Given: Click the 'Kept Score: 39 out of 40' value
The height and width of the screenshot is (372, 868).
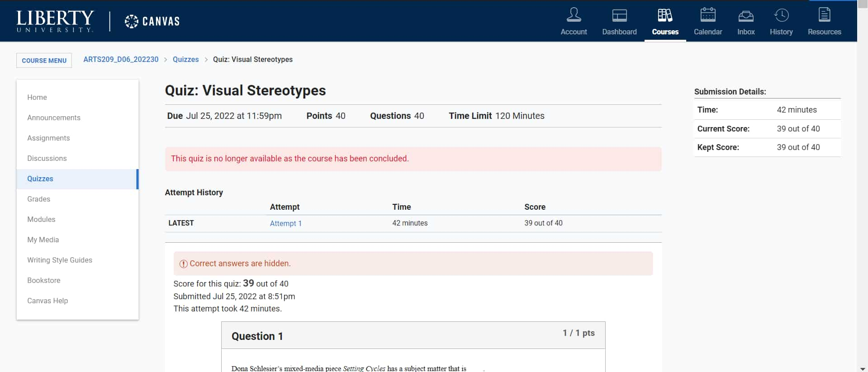Looking at the screenshot, I should [x=798, y=147].
